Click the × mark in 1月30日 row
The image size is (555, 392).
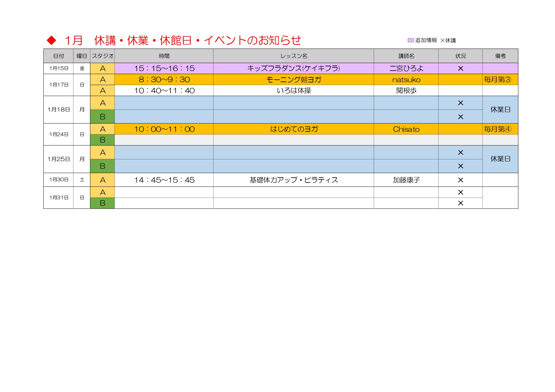point(460,180)
